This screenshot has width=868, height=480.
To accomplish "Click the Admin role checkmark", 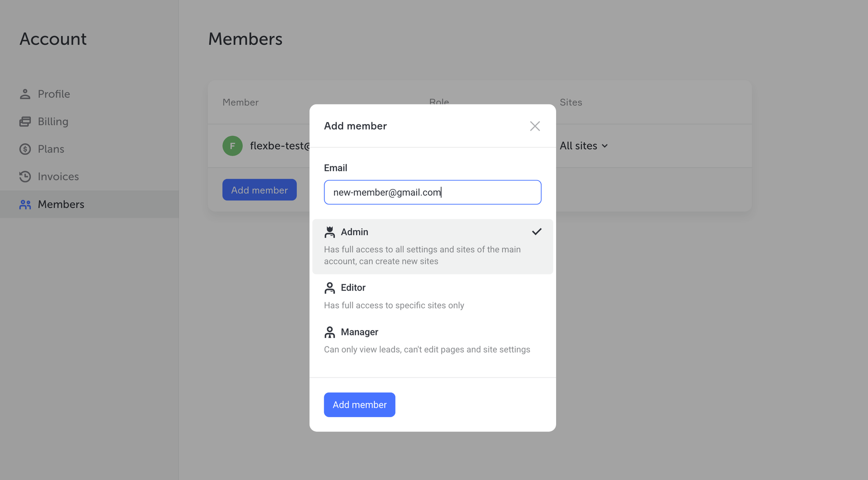I will point(537,232).
